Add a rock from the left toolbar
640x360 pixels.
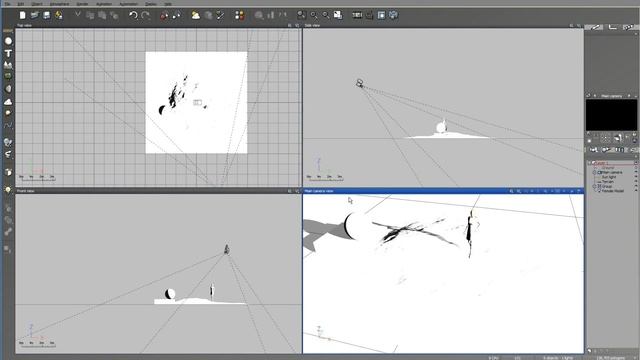click(8, 89)
